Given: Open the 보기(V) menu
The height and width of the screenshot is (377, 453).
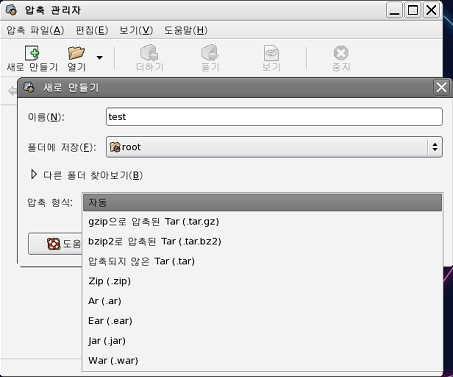Looking at the screenshot, I should (136, 31).
